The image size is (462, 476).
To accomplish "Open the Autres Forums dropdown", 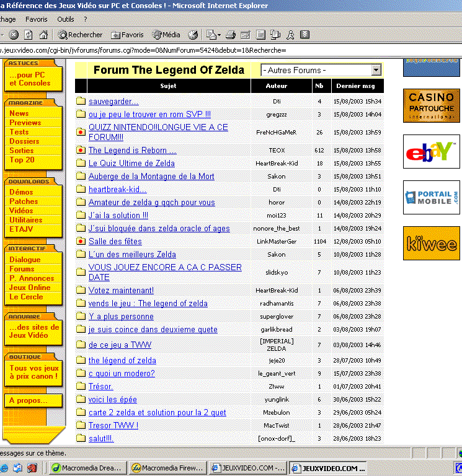I will pyautogui.click(x=321, y=71).
